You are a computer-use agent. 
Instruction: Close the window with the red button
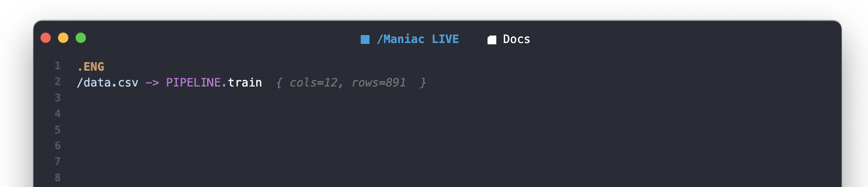(46, 38)
